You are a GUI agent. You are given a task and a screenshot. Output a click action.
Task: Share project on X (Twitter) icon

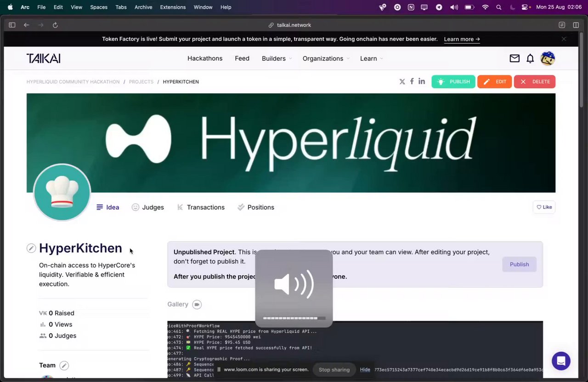[402, 81]
